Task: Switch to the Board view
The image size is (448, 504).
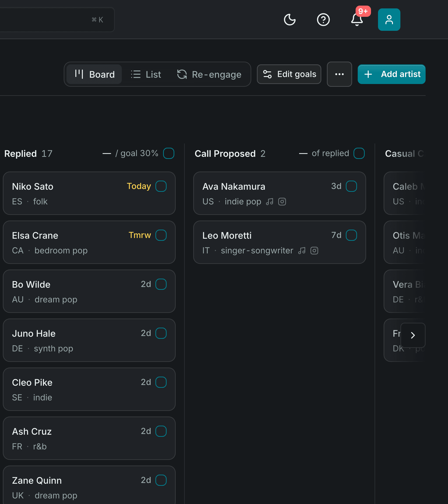Action: pos(94,74)
